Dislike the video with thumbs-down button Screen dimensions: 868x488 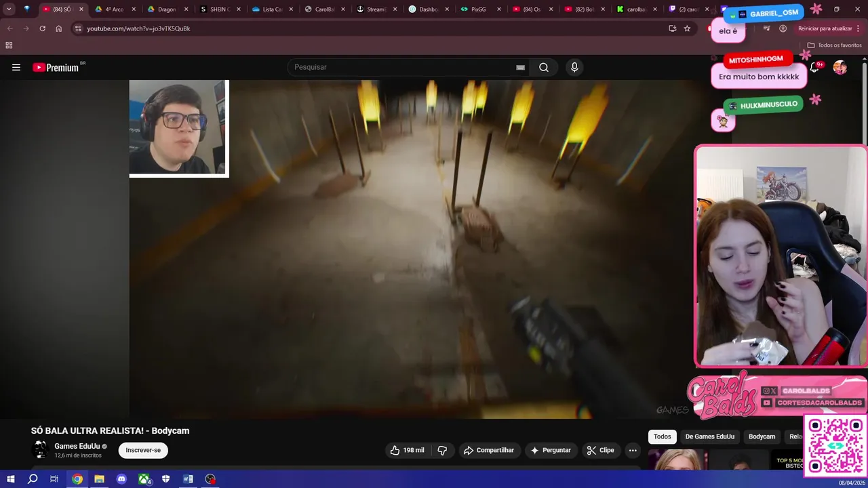[443, 450]
